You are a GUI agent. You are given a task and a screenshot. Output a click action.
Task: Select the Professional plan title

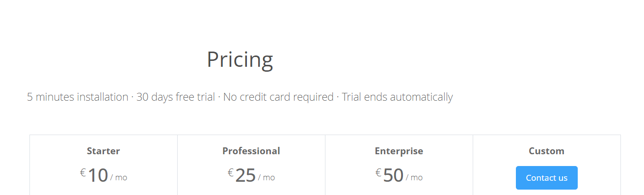[x=251, y=151]
